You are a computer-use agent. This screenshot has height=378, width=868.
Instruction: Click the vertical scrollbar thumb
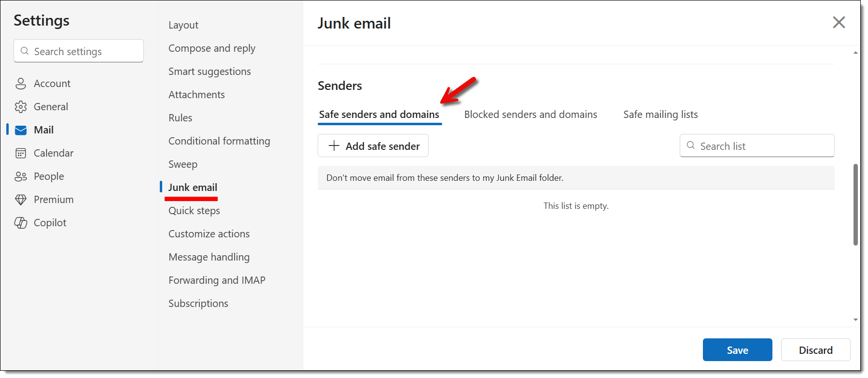855,204
